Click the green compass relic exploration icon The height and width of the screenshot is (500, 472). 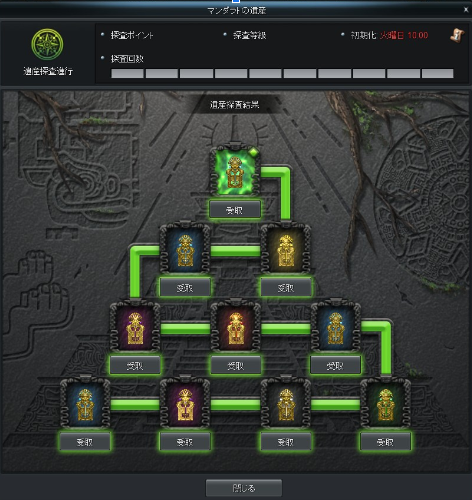click(x=47, y=44)
